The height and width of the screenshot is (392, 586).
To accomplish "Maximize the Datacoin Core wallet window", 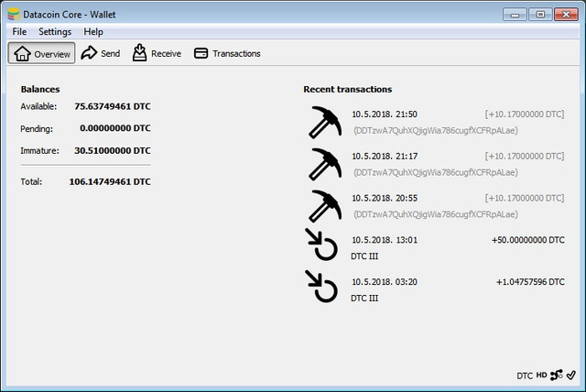I will (540, 15).
